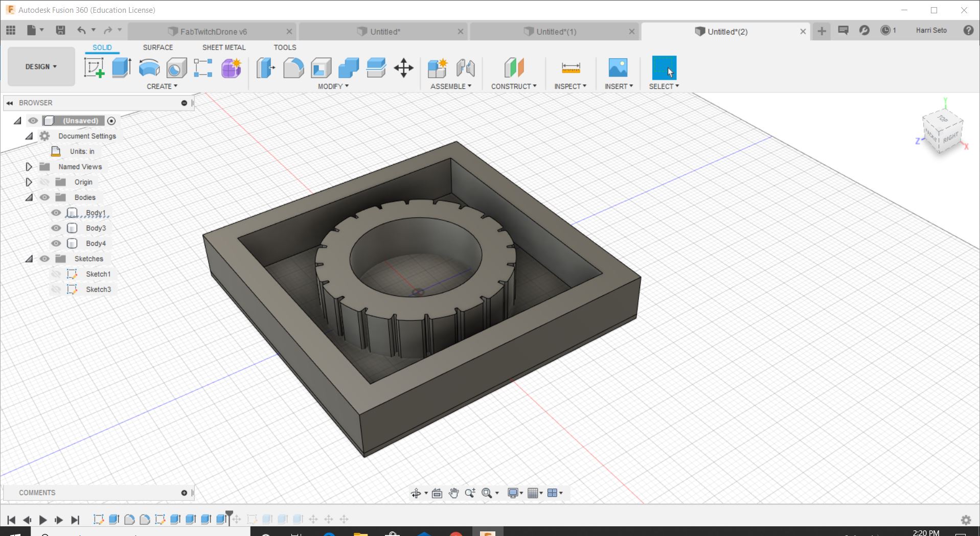Switch to the FabTwitchDrone v6 document tab
The height and width of the screenshot is (536, 980).
[213, 32]
